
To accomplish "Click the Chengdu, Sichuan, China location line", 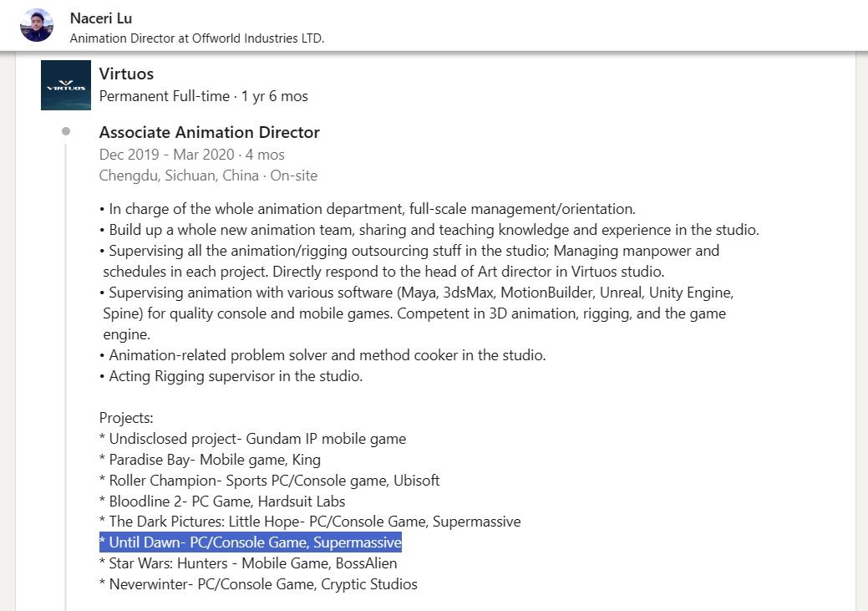I will click(x=208, y=176).
